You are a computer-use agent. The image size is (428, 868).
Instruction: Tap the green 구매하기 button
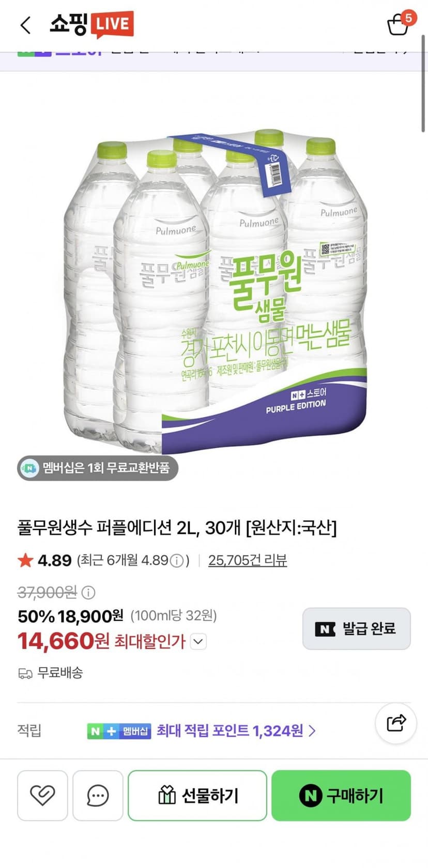click(x=341, y=795)
